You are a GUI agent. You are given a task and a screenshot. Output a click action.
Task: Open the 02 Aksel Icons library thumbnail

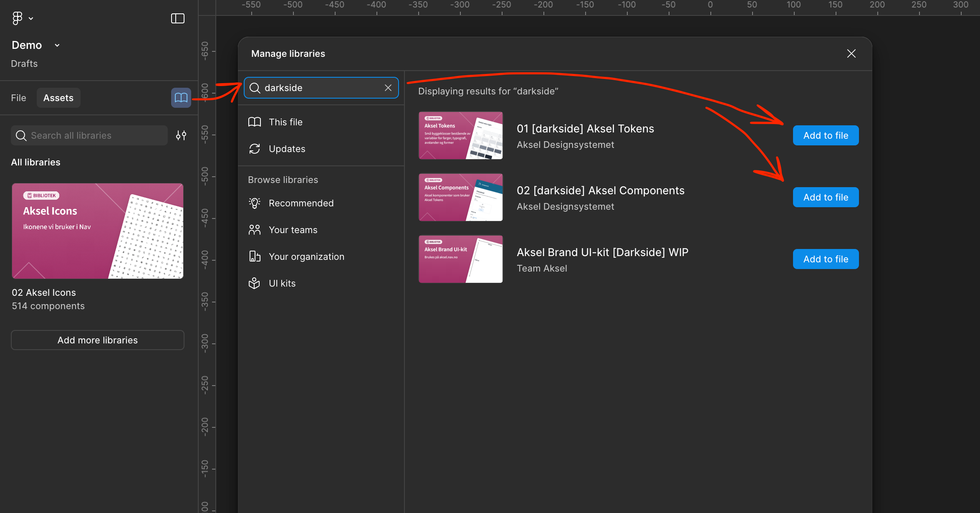[98, 231]
